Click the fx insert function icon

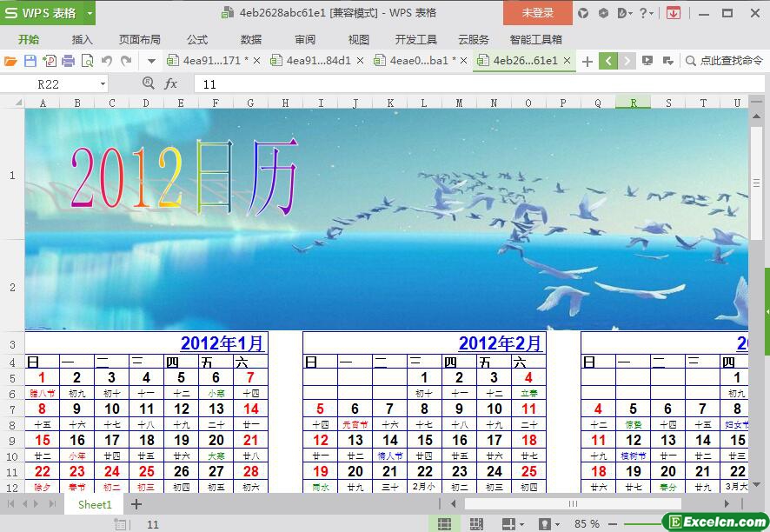[x=171, y=83]
